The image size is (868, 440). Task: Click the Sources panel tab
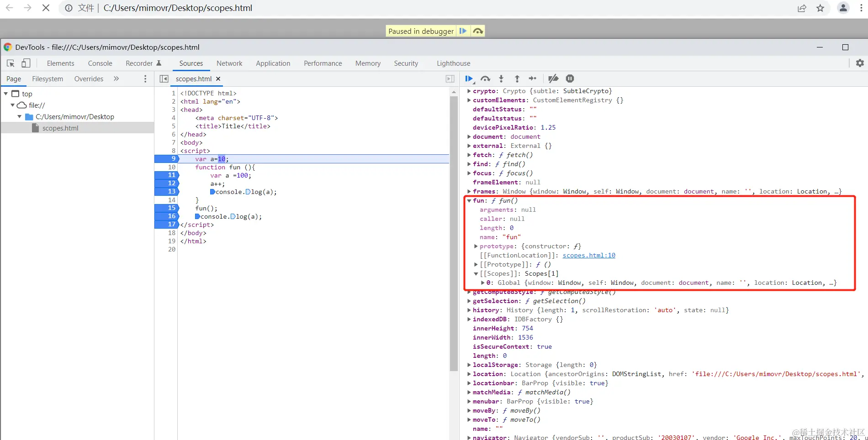(191, 63)
